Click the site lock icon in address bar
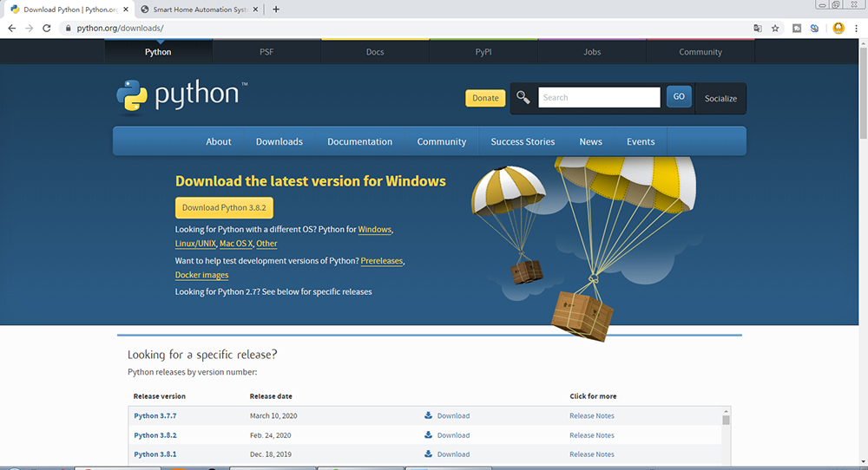 click(x=68, y=28)
